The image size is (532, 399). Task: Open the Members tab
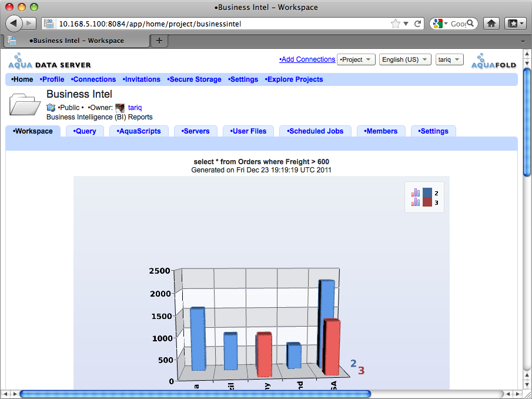pos(381,131)
